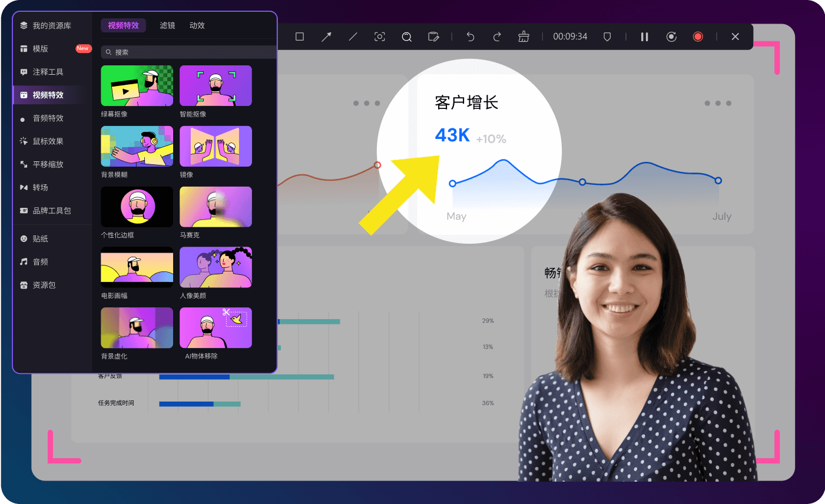Select the straight line tool
The height and width of the screenshot is (504, 825).
click(x=353, y=37)
